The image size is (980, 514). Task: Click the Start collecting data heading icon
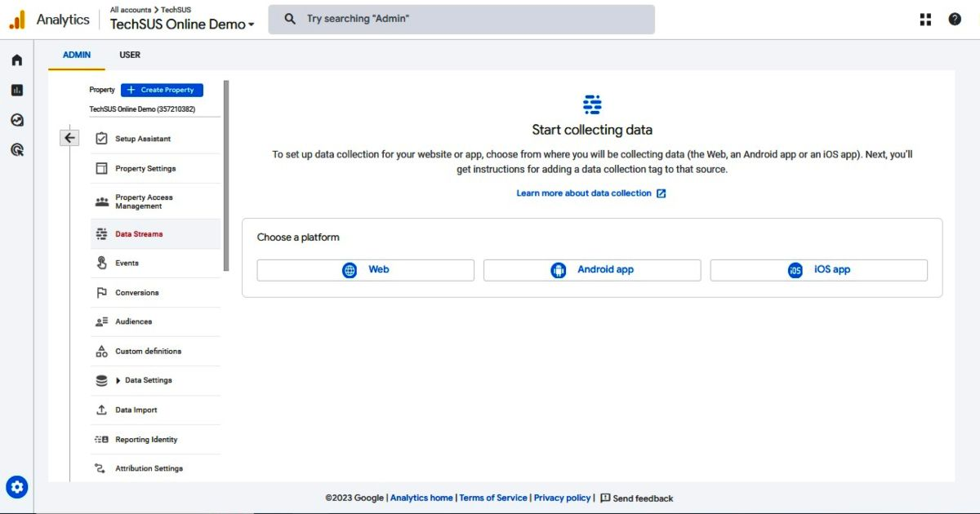pos(592,104)
